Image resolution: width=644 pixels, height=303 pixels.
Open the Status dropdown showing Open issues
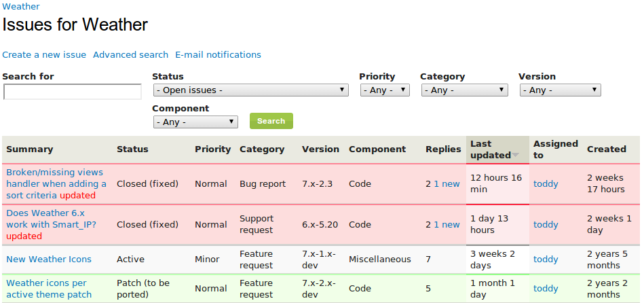(251, 90)
